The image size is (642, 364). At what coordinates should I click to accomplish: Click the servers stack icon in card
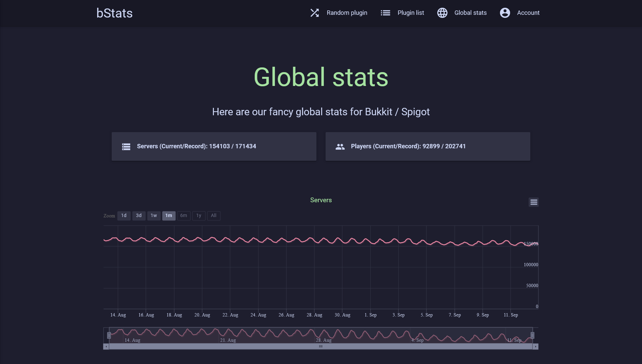tap(126, 147)
